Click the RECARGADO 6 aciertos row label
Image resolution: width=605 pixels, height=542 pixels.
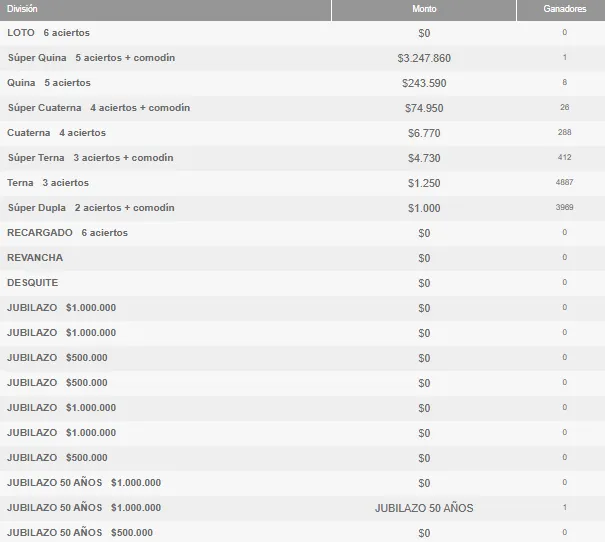tap(67, 233)
